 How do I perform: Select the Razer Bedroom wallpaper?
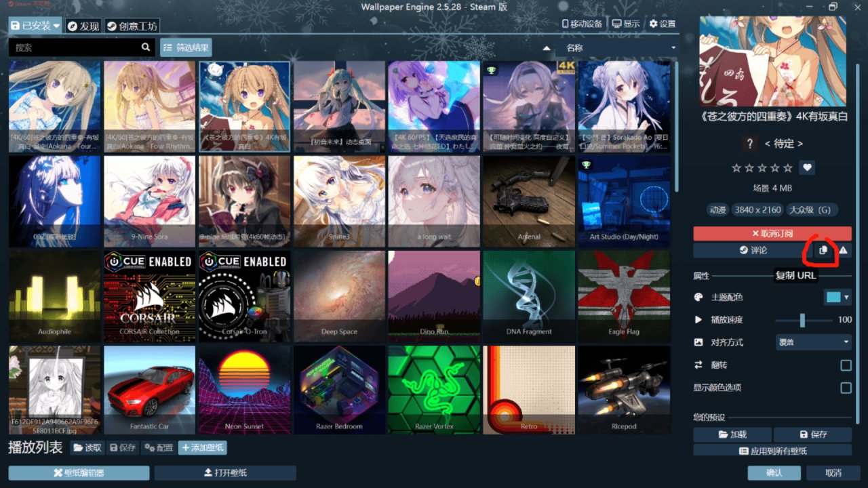pos(339,390)
